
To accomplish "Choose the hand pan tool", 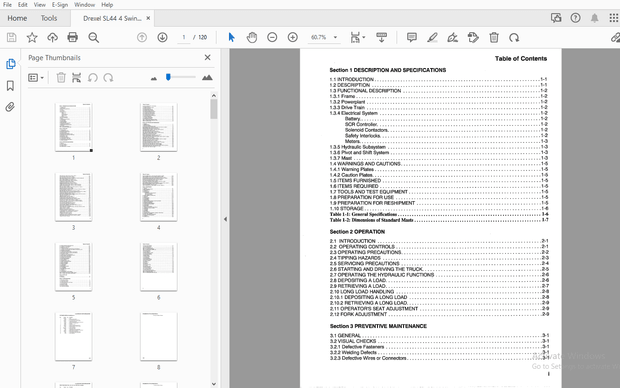I will click(x=251, y=38).
